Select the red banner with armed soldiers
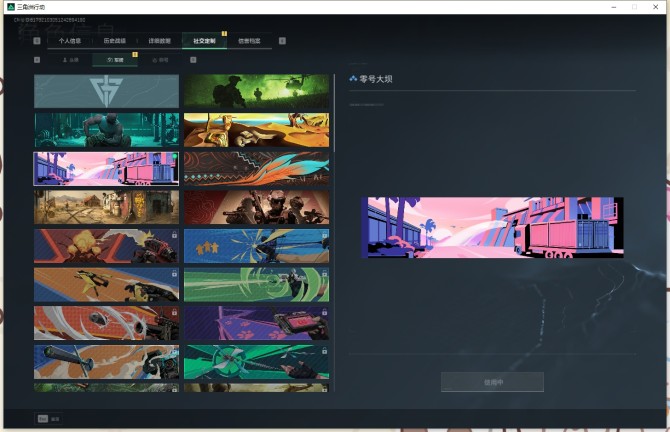Viewport: 670px width, 432px height. [256, 207]
